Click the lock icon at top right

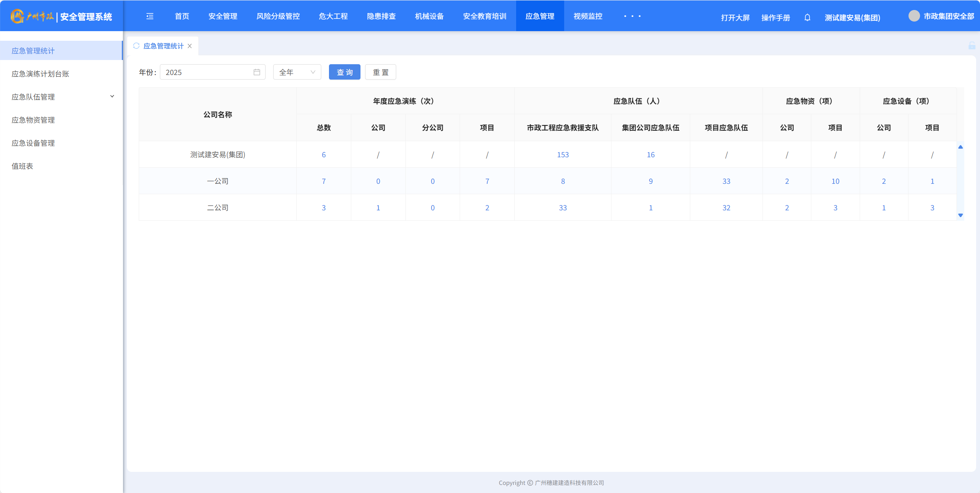point(972,46)
